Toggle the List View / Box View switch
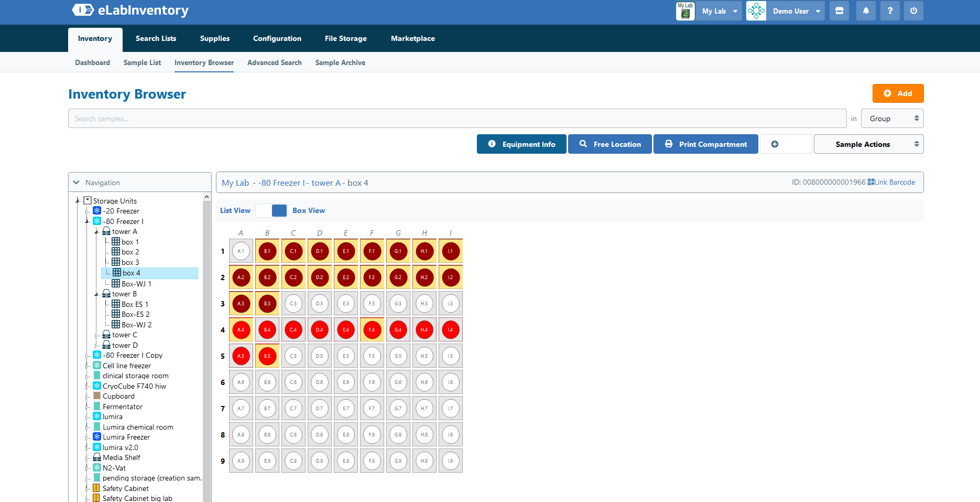This screenshot has width=980, height=502. 271,210
